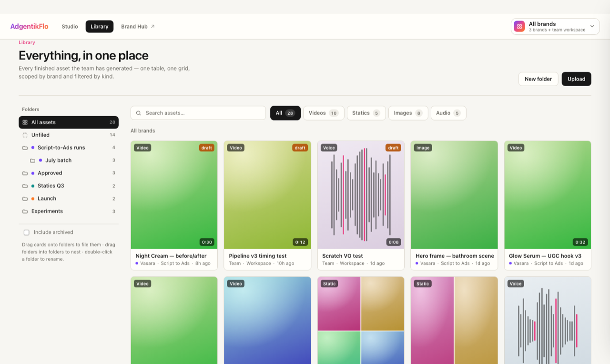The width and height of the screenshot is (610, 364).
Task: Click the 0:08 duration on Scratch VO
Action: [x=394, y=242]
